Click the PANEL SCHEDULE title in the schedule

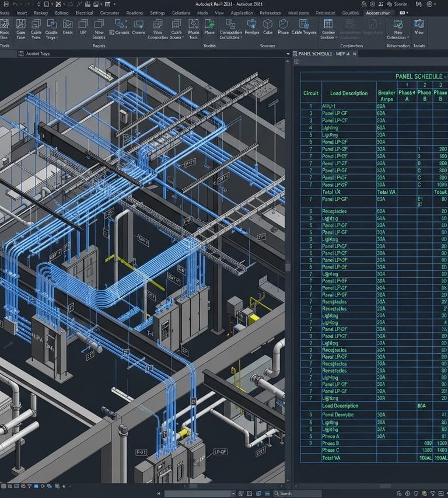point(421,76)
